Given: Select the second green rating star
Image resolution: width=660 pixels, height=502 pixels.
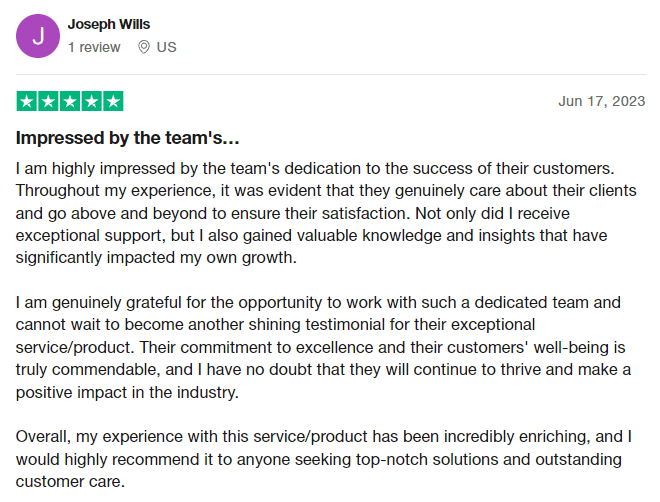Looking at the screenshot, I should 48,101.
